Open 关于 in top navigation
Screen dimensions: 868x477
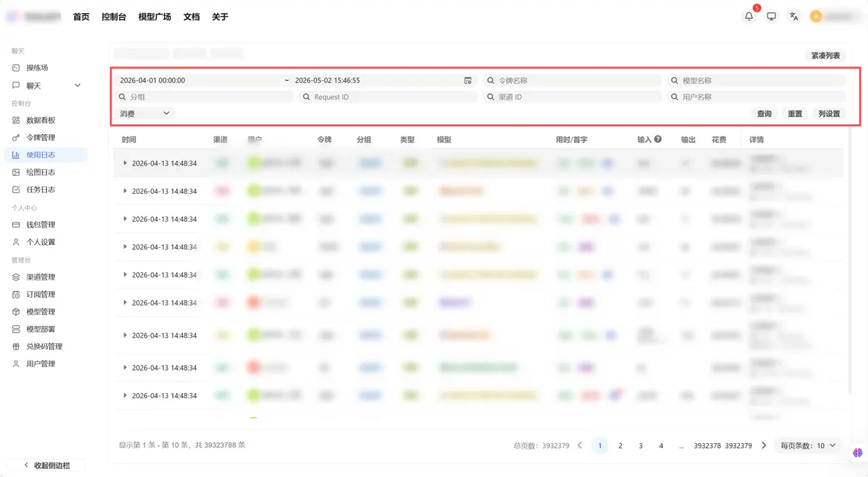click(220, 17)
